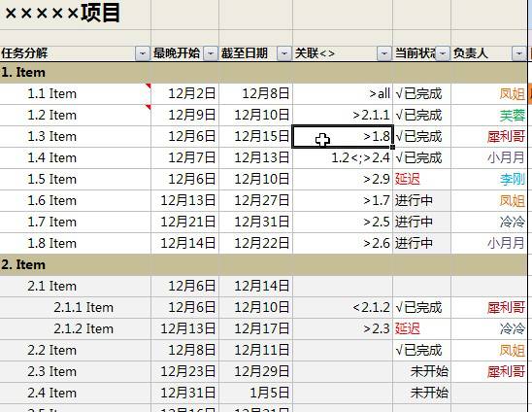Viewport: 532px width, 412px height.
Task: Select the 1.2<;>2.4 dependency cell
Action: [x=343, y=158]
